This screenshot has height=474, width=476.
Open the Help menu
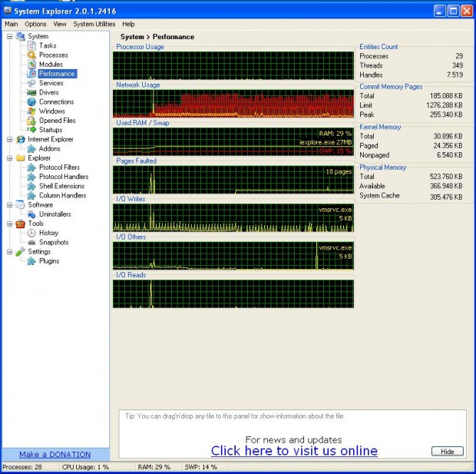tap(128, 24)
